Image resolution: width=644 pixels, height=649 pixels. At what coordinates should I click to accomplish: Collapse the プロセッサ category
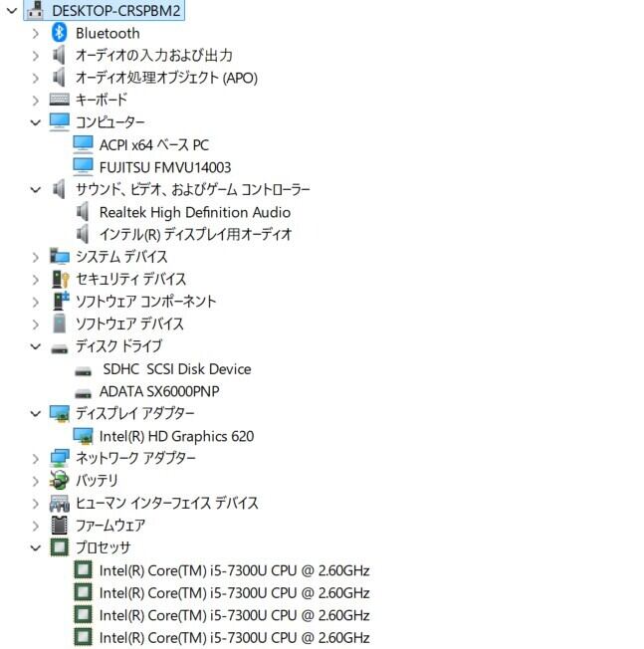click(36, 548)
